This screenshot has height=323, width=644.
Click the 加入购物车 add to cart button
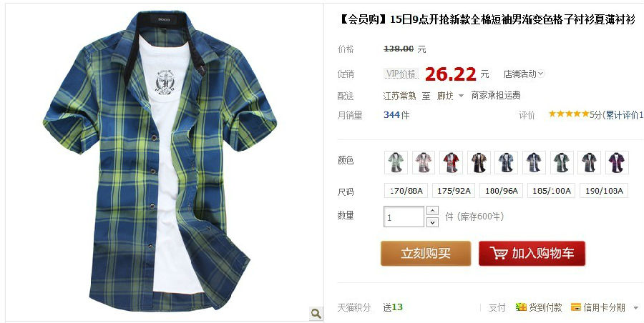click(x=532, y=253)
